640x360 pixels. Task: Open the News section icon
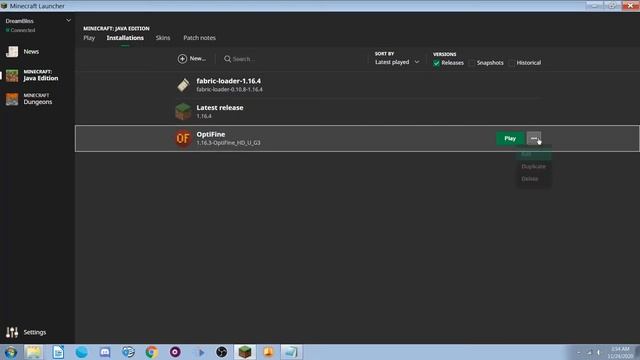point(12,51)
